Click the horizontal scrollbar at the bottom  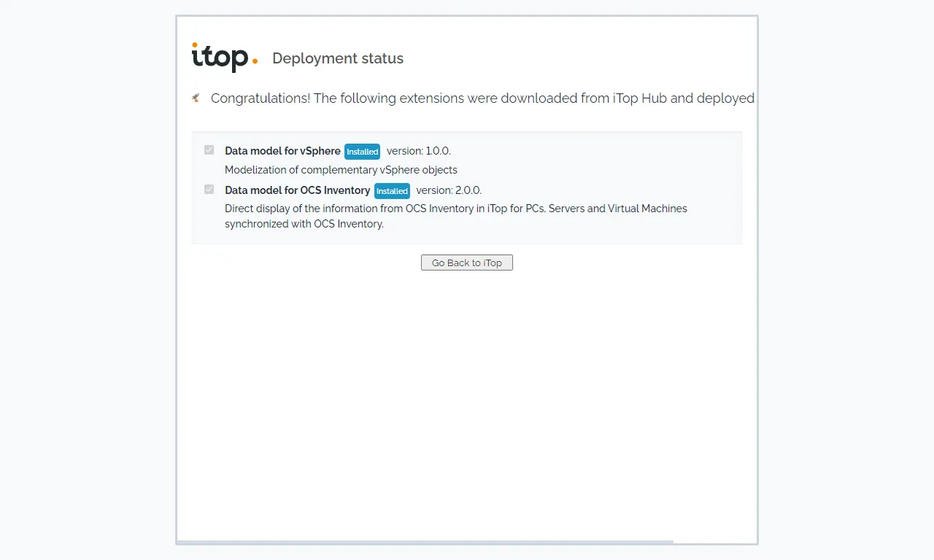(x=425, y=542)
